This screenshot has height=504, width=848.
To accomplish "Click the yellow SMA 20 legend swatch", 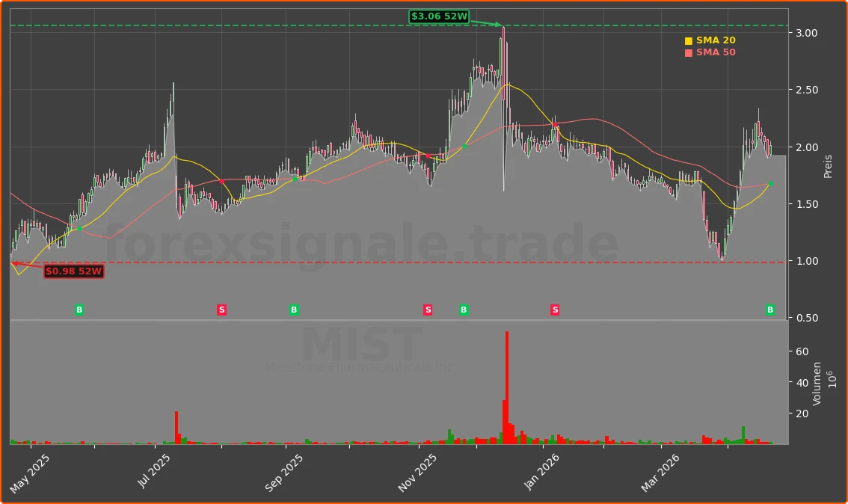I will pos(689,40).
